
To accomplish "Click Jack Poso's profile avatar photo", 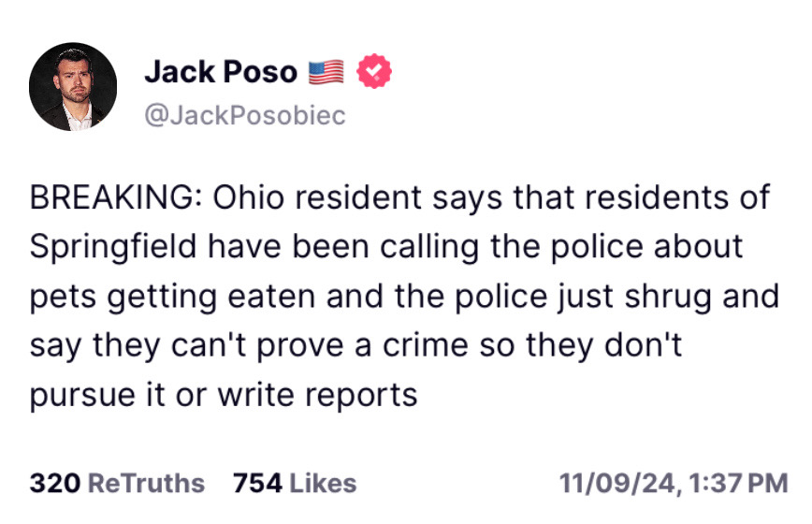I will [x=74, y=86].
